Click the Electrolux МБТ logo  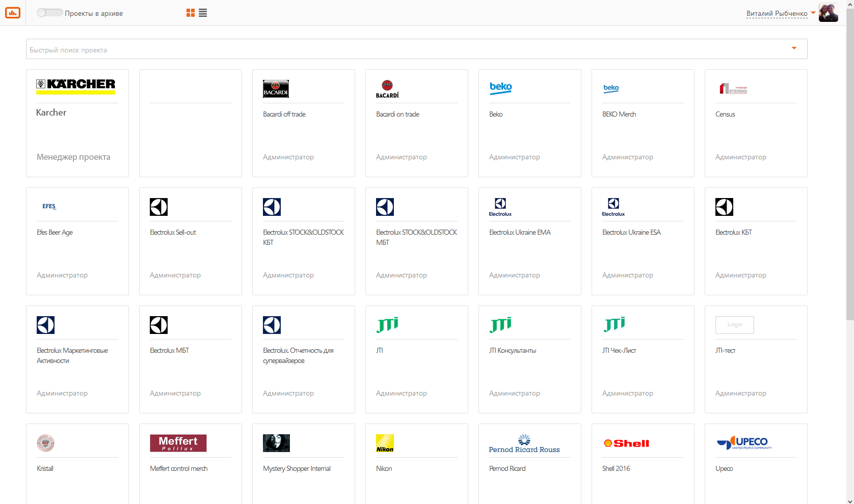[x=158, y=325]
